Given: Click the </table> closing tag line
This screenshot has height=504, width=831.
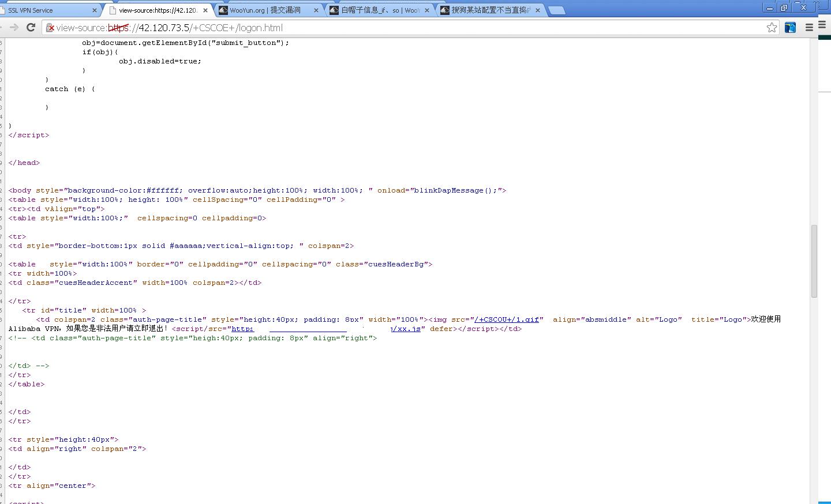Looking at the screenshot, I should pyautogui.click(x=27, y=384).
